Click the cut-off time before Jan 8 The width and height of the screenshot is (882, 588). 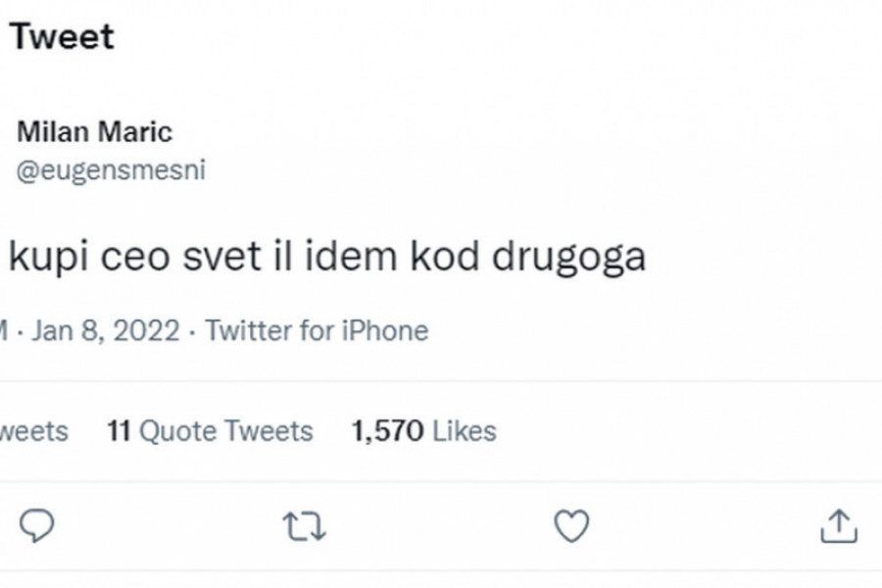pyautogui.click(x=5, y=330)
